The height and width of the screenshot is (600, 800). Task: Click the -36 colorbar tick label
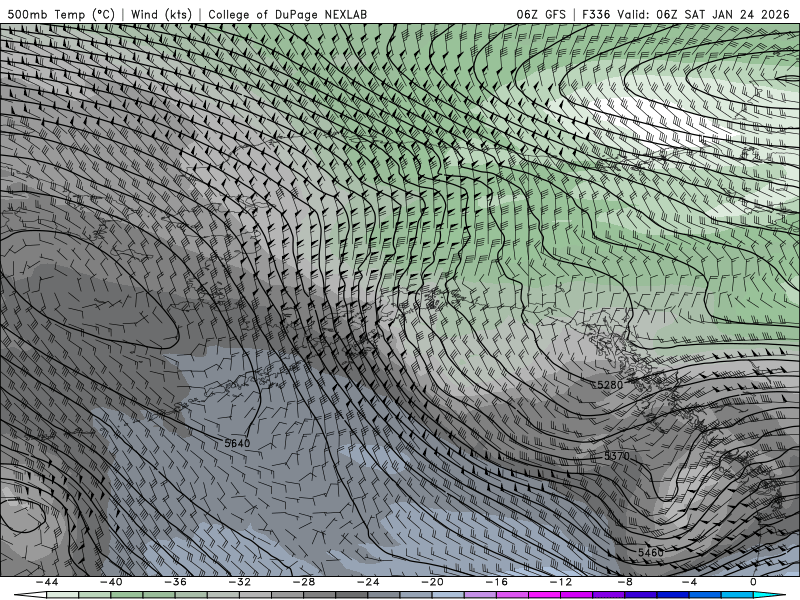coord(176,582)
